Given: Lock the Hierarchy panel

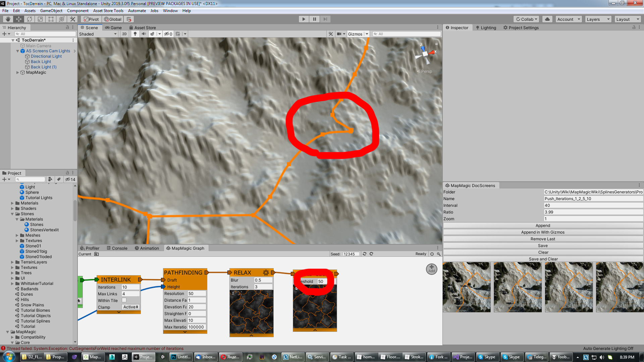Looking at the screenshot, I should (67, 27).
